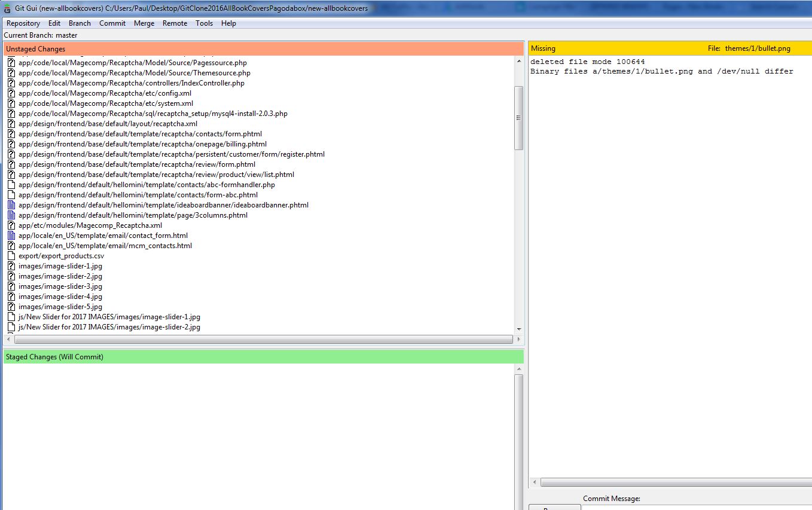812x510 pixels.
Task: Click the modified icon beside ideaboardbanner.phtml
Action: tap(11, 205)
